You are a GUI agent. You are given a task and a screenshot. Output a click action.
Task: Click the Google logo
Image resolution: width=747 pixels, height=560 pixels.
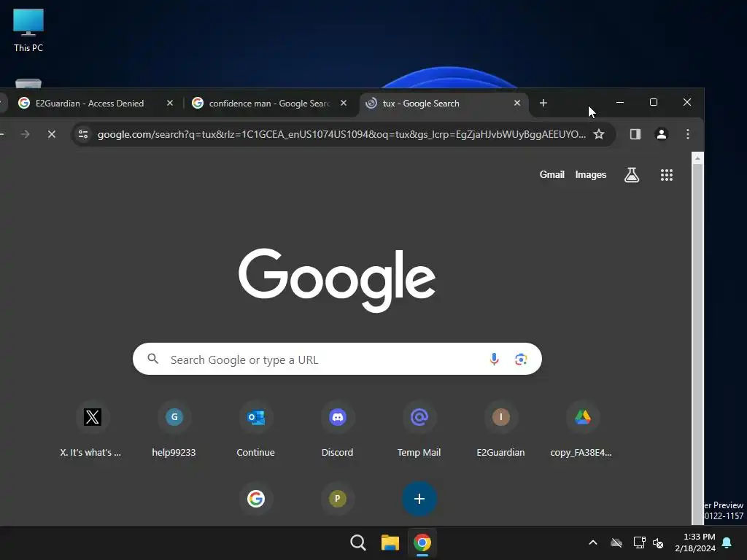[x=337, y=280]
